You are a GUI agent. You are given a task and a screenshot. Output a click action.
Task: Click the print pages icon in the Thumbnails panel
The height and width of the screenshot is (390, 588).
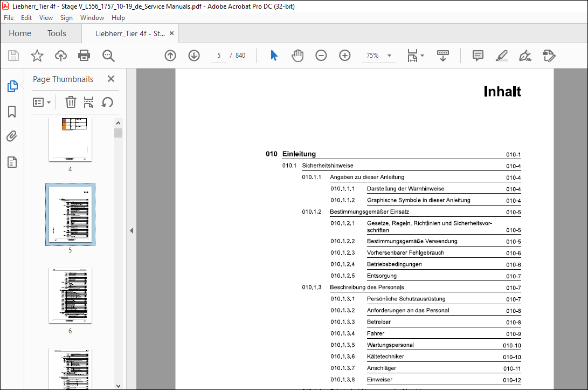click(88, 102)
